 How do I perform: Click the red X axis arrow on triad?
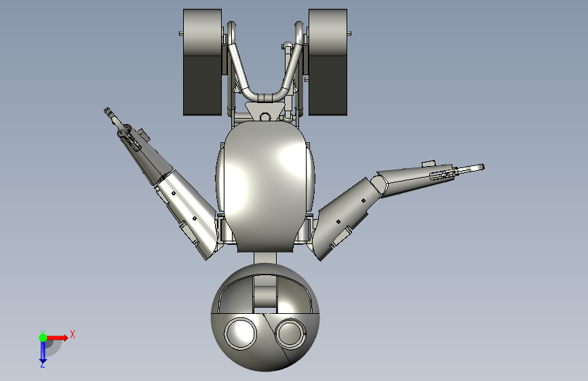coord(58,338)
